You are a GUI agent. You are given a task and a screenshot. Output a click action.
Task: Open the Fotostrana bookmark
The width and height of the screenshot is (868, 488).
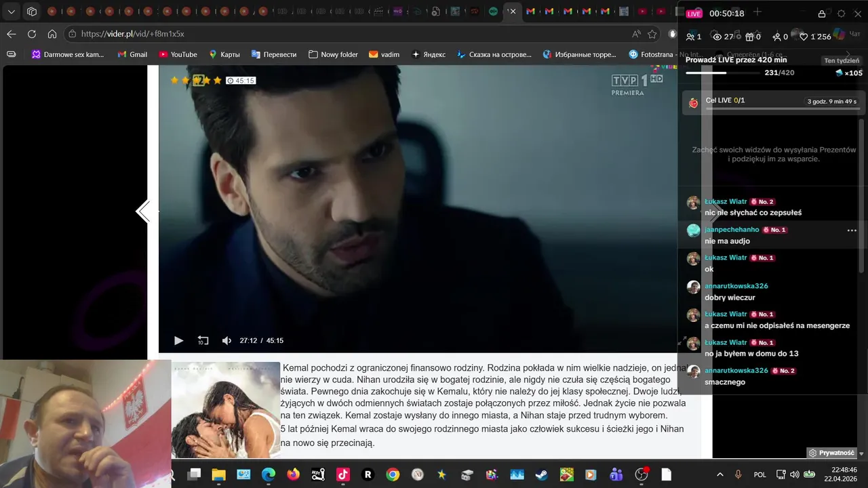652,54
